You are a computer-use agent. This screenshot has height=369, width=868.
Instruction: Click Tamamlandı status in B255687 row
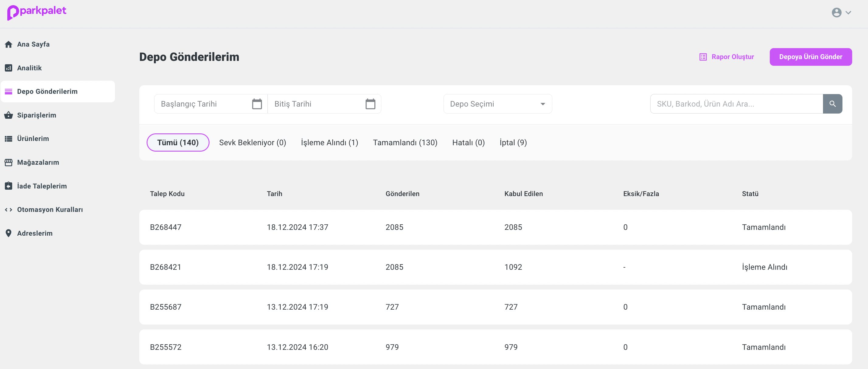coord(764,307)
